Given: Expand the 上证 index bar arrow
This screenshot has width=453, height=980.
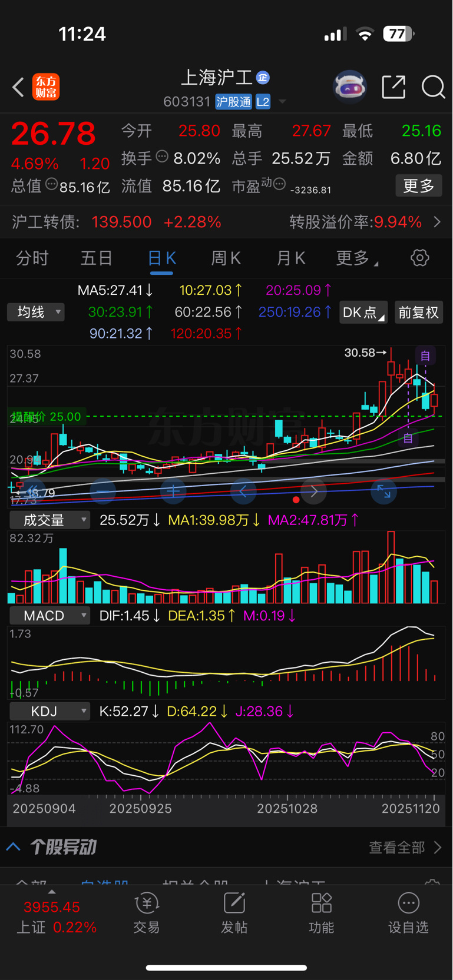Looking at the screenshot, I should [x=52, y=892].
